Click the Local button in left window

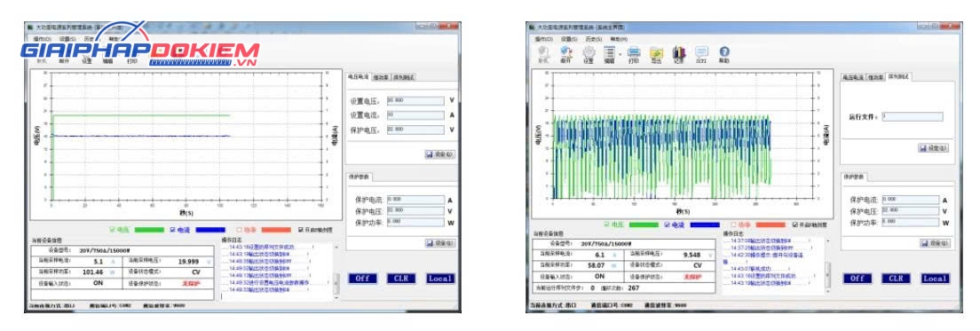[440, 279]
